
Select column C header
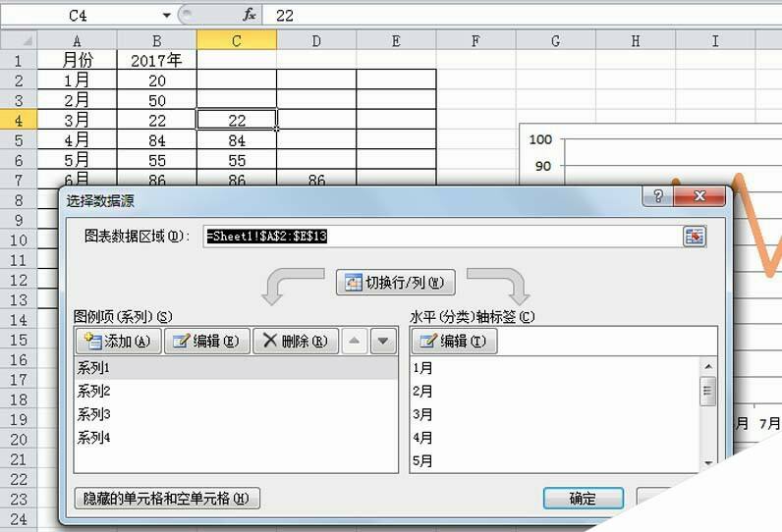[x=237, y=41]
